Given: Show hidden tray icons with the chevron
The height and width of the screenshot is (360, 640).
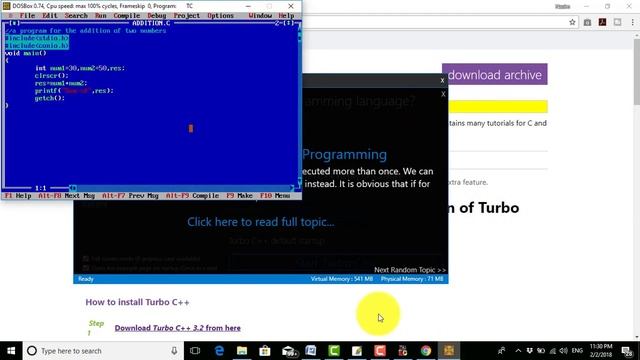Looking at the screenshot, I should [518, 351].
